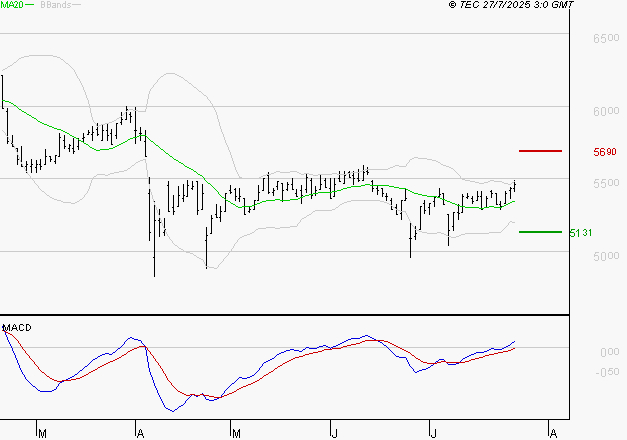
Task: Click the TEC timestamp copyright text
Action: (511, 6)
